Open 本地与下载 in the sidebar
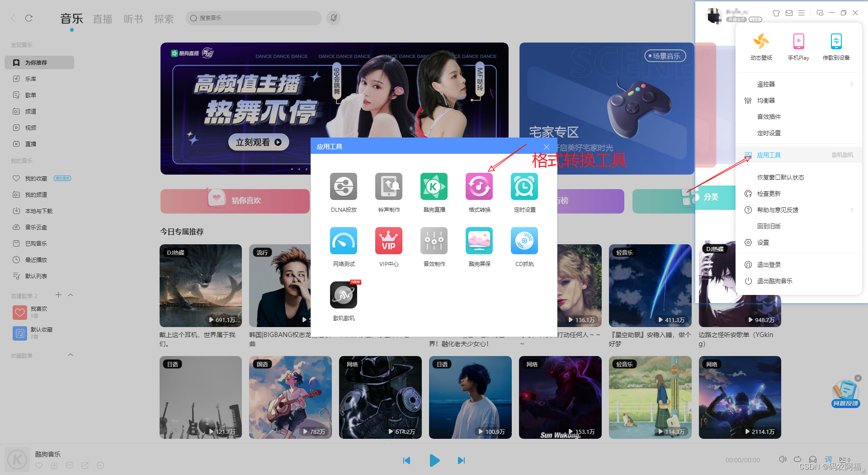This screenshot has height=475, width=868. 39,211
